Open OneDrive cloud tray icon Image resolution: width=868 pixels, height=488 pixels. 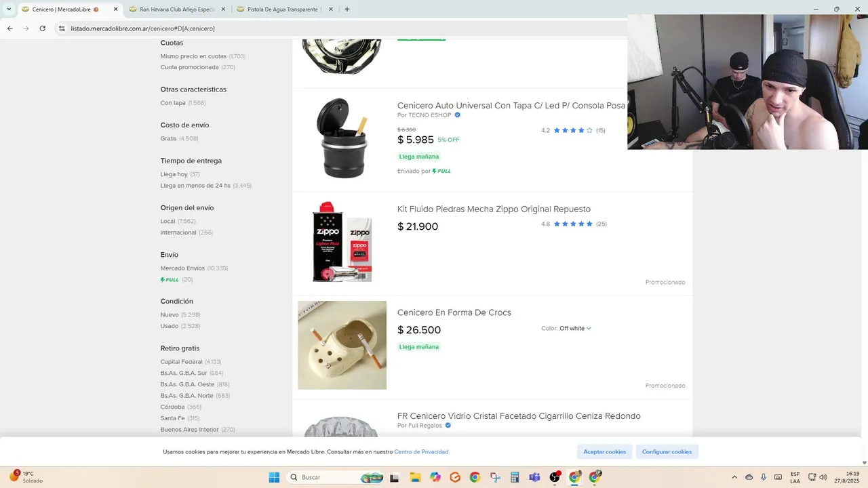click(x=749, y=477)
